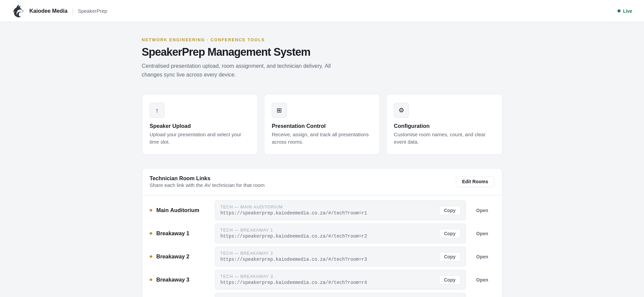Click the Main Auditorium URL ending room=r1
The width and height of the screenshot is (644, 297).
tap(293, 213)
